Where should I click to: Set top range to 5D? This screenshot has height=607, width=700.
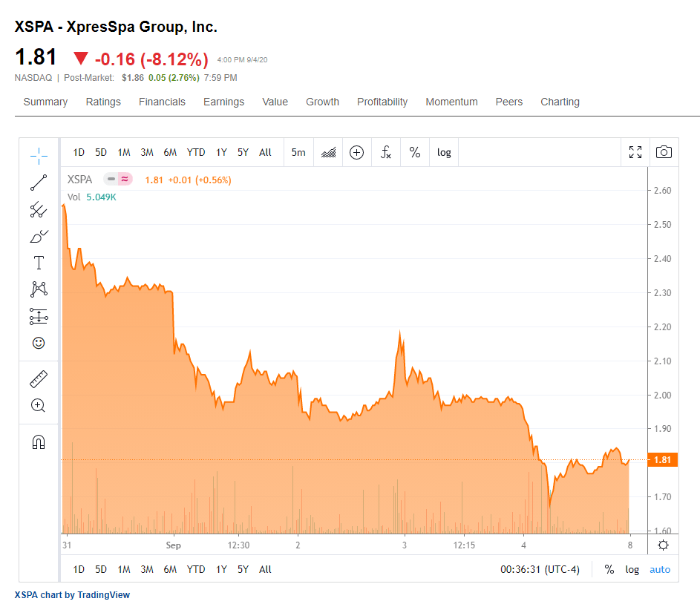101,153
